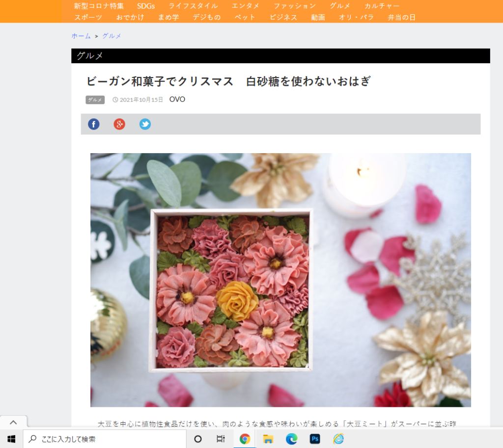503x448 pixels.
Task: Go to ビジネス section
Action: tap(283, 17)
